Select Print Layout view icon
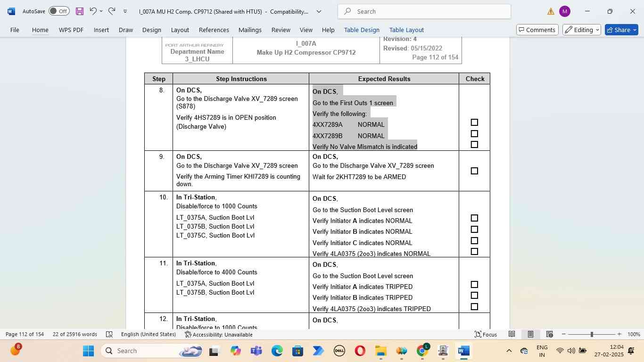The height and width of the screenshot is (362, 644). point(530,334)
